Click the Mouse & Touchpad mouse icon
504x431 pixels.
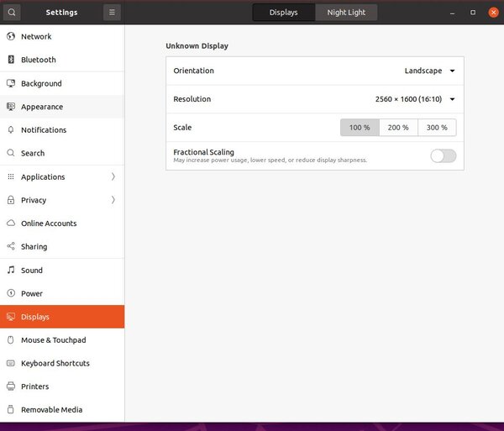11,339
